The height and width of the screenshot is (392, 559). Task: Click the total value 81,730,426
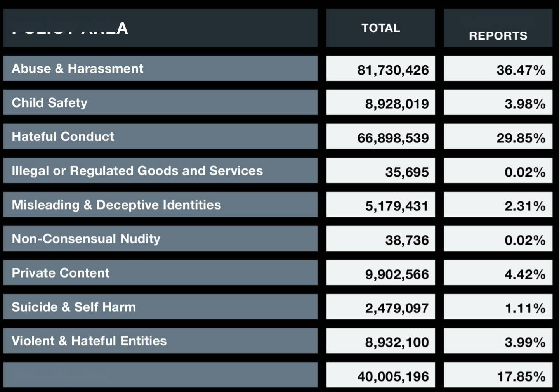click(393, 70)
